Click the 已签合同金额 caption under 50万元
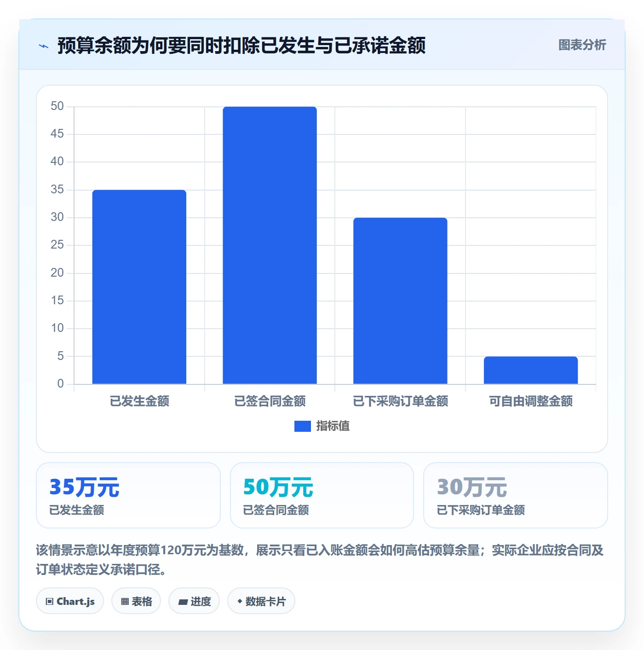 (x=276, y=510)
